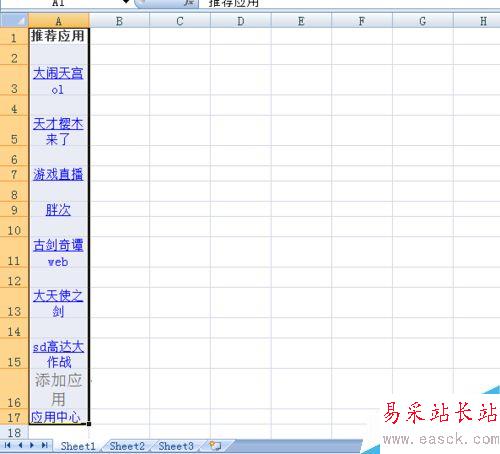Select column A header

tap(59, 21)
